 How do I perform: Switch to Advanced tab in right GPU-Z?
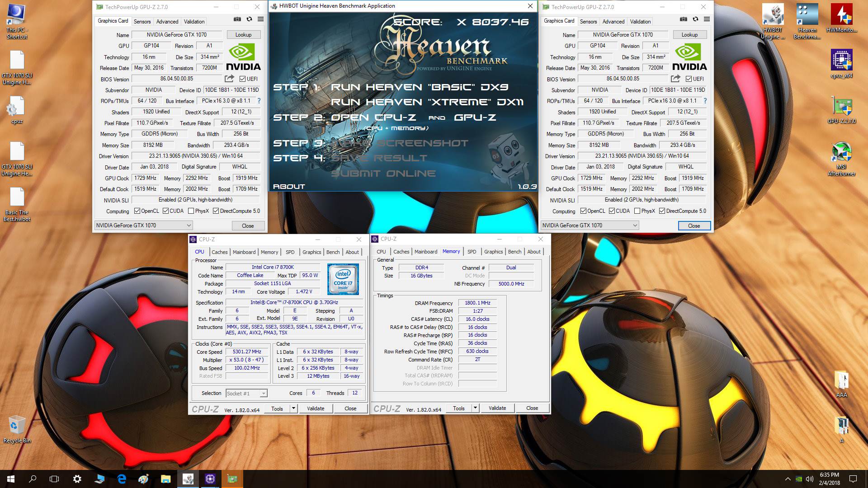[613, 22]
